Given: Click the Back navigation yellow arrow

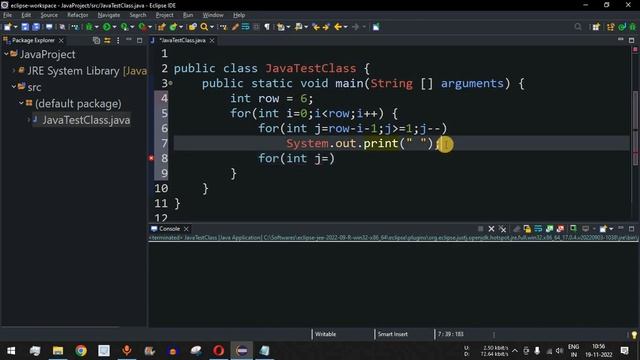Looking at the screenshot, I should point(338,27).
